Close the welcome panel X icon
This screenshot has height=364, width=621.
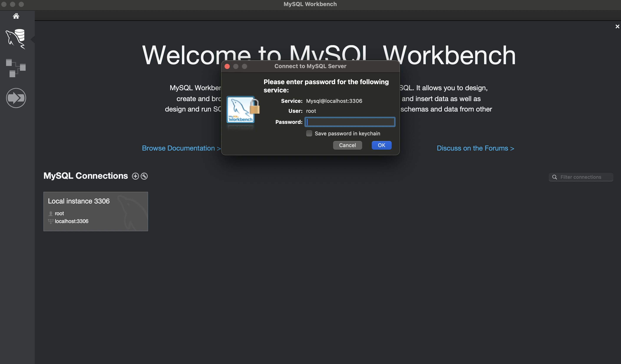coord(617,26)
